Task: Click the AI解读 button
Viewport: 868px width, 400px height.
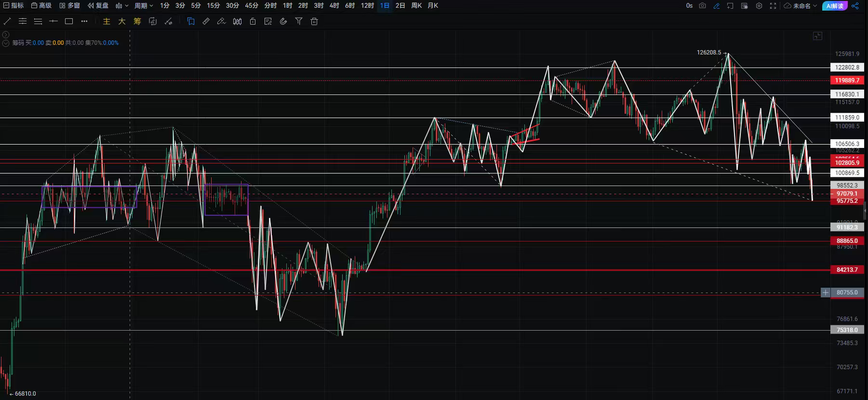Action: [835, 6]
